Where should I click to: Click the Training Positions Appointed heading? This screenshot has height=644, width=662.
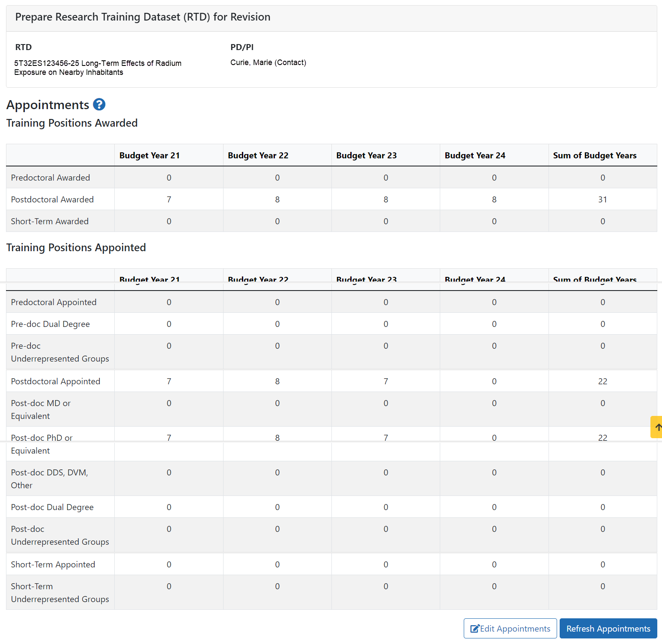click(x=76, y=248)
